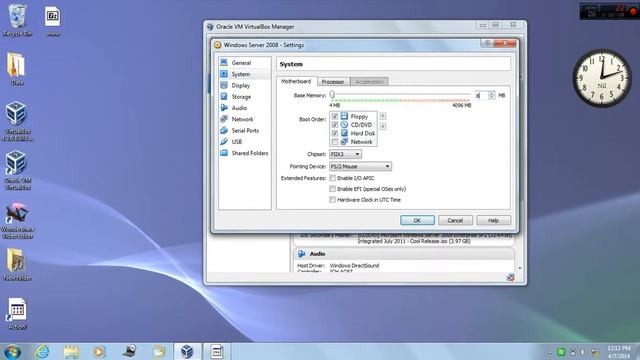Viewport: 640px width, 360px height.
Task: Open the Pointing Device dropdown
Action: 360,167
